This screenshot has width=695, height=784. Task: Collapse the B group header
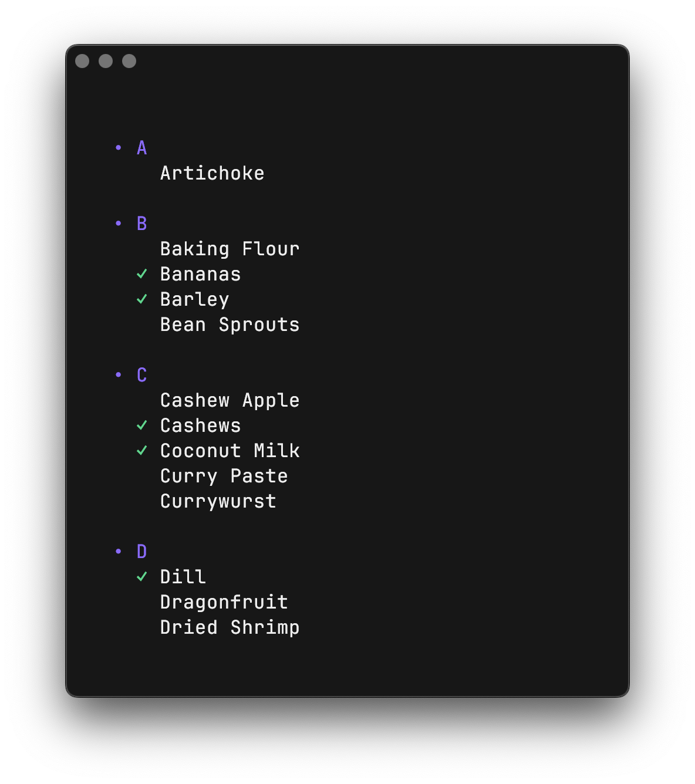tap(141, 224)
